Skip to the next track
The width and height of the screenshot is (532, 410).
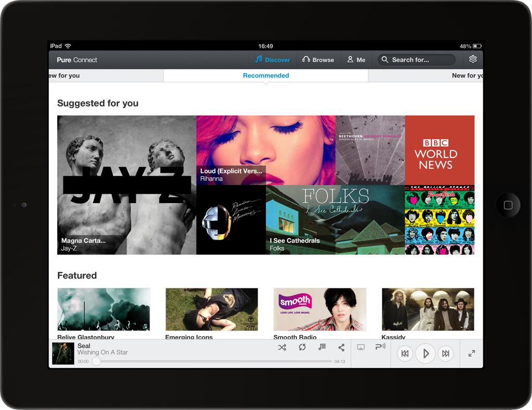pyautogui.click(x=445, y=354)
